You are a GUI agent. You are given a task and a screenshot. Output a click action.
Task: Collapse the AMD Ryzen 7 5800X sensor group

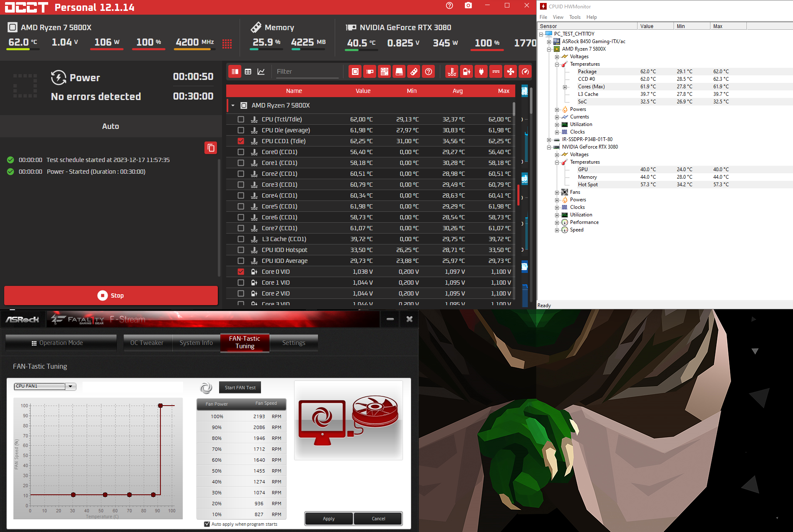pos(233,105)
